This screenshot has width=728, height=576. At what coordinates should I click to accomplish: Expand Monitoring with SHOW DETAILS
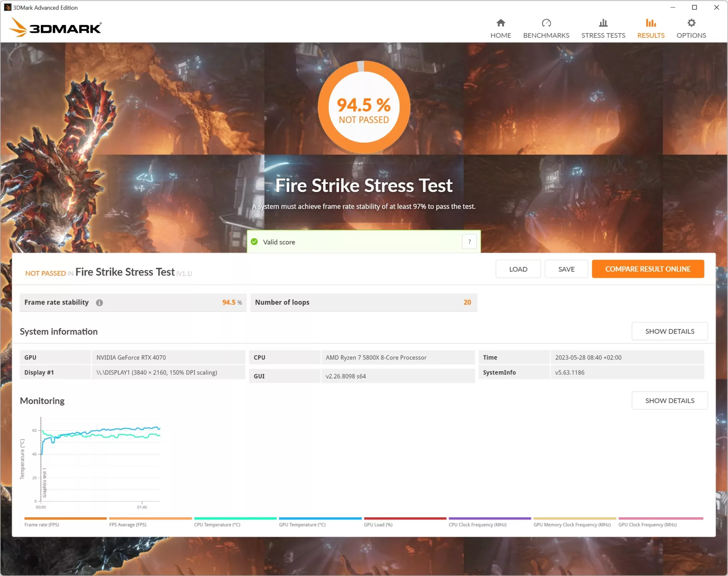[x=669, y=400]
